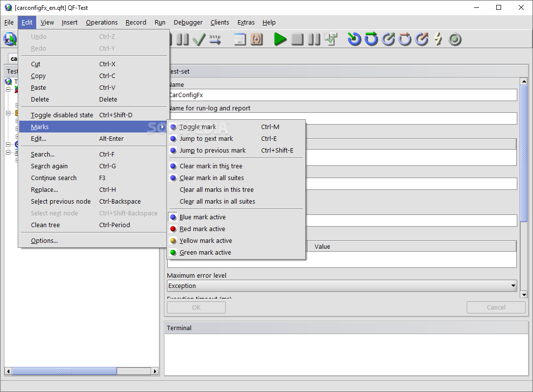Viewport: 533px width, 392px height.
Task: Click the round record-dot icon at toolbar end
Action: pyautogui.click(x=455, y=39)
